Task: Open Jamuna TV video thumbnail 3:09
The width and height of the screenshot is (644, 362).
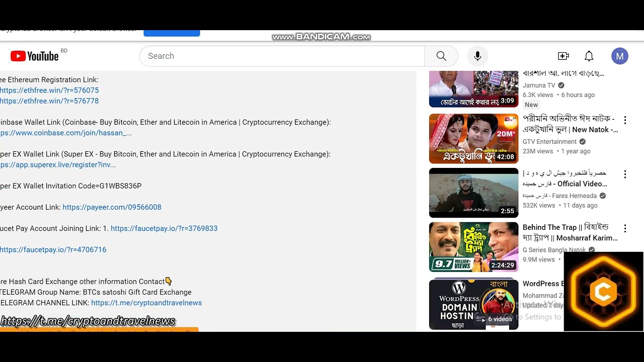Action: click(x=473, y=89)
